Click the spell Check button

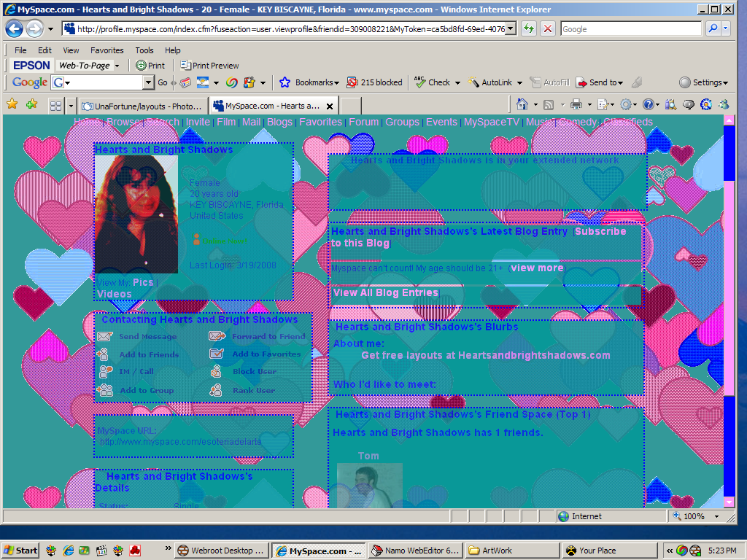433,82
